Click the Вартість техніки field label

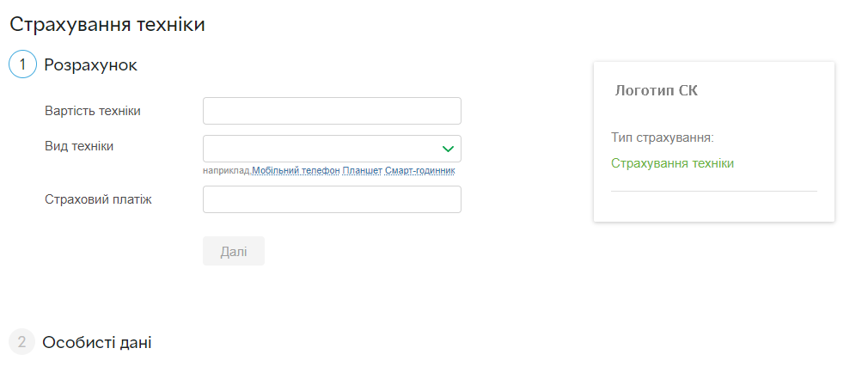pos(93,111)
